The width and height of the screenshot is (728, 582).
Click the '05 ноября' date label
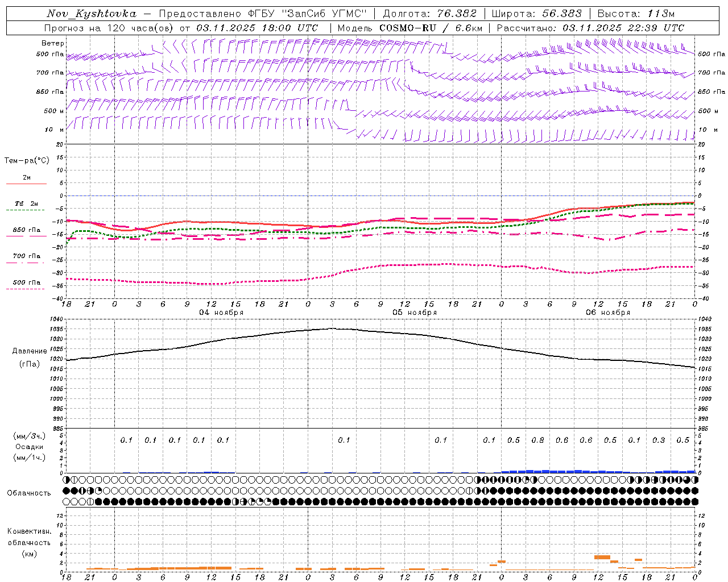click(x=415, y=313)
